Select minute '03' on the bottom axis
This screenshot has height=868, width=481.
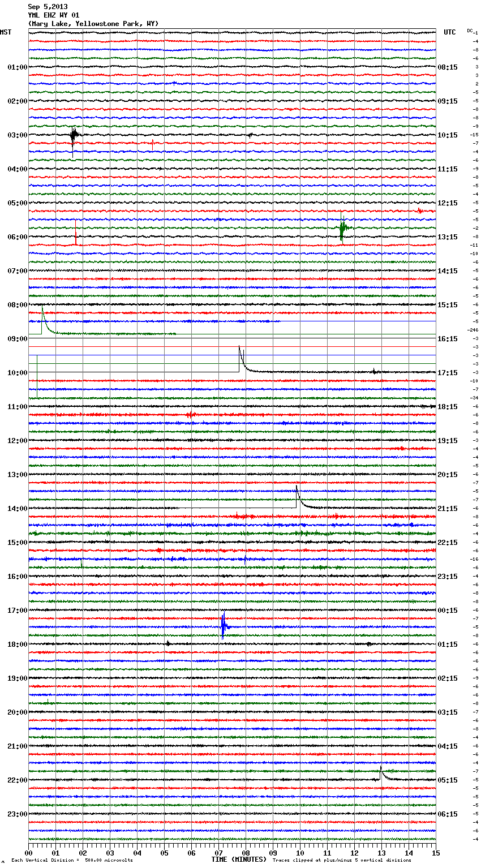[110, 853]
